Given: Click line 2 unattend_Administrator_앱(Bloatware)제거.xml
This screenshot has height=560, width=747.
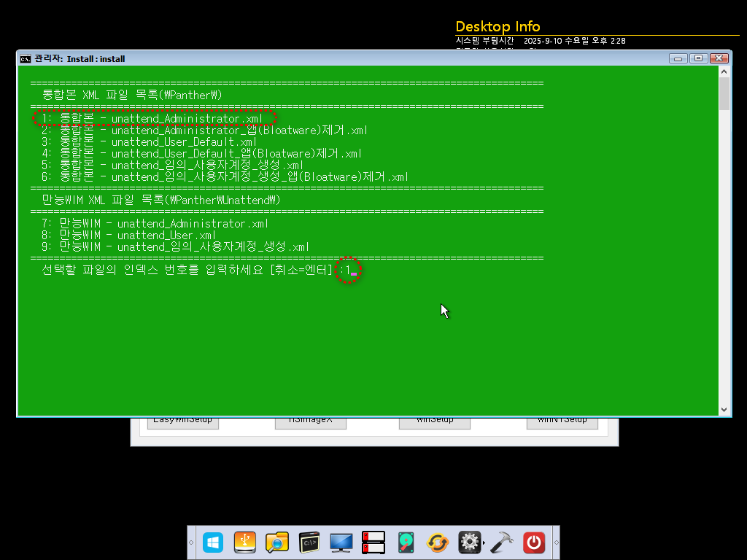Looking at the screenshot, I should [x=204, y=131].
